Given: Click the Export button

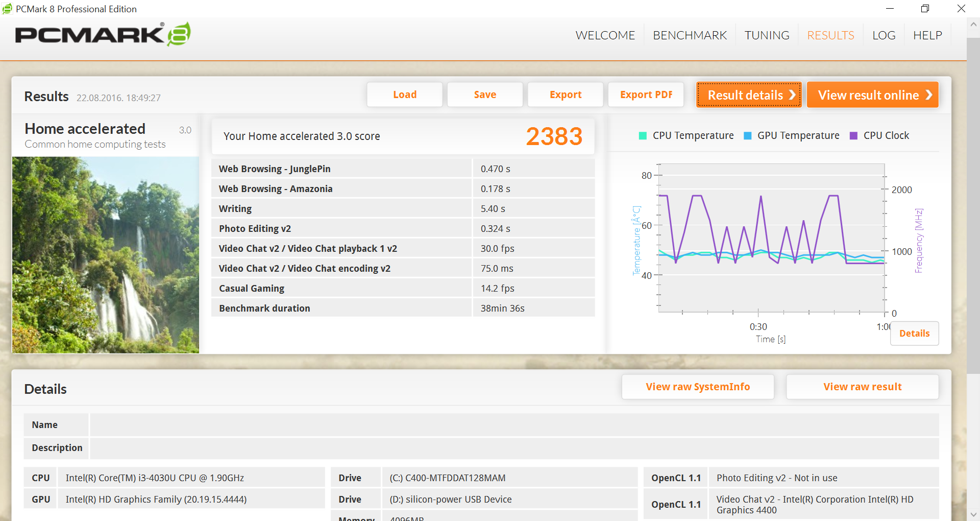Looking at the screenshot, I should click(565, 95).
